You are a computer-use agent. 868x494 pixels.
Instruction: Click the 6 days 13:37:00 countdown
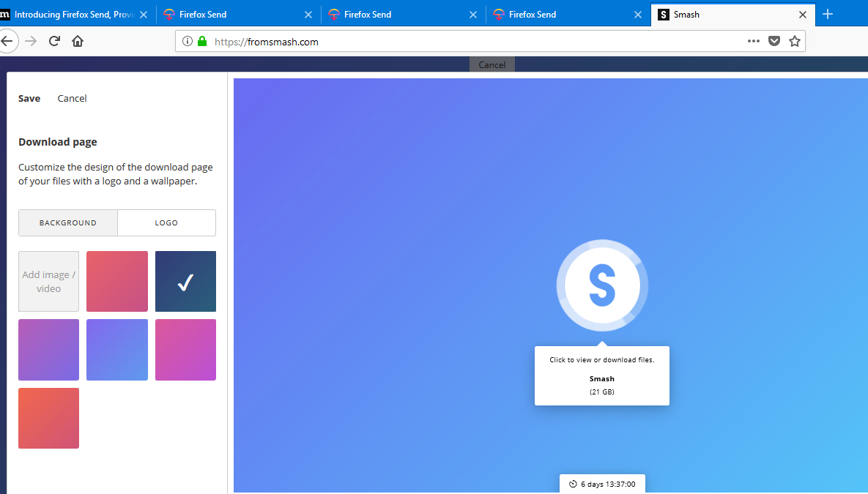click(x=609, y=484)
